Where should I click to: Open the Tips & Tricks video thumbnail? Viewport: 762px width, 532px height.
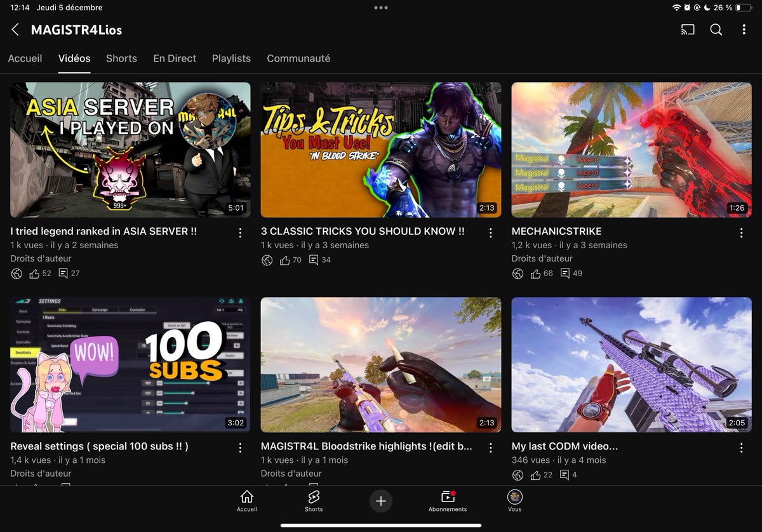coord(381,150)
